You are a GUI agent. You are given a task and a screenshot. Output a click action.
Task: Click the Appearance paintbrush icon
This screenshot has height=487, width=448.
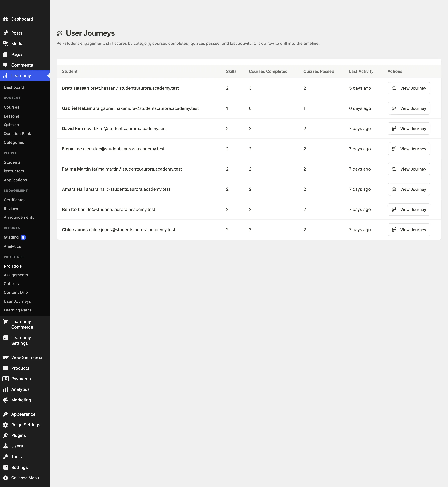pos(6,414)
